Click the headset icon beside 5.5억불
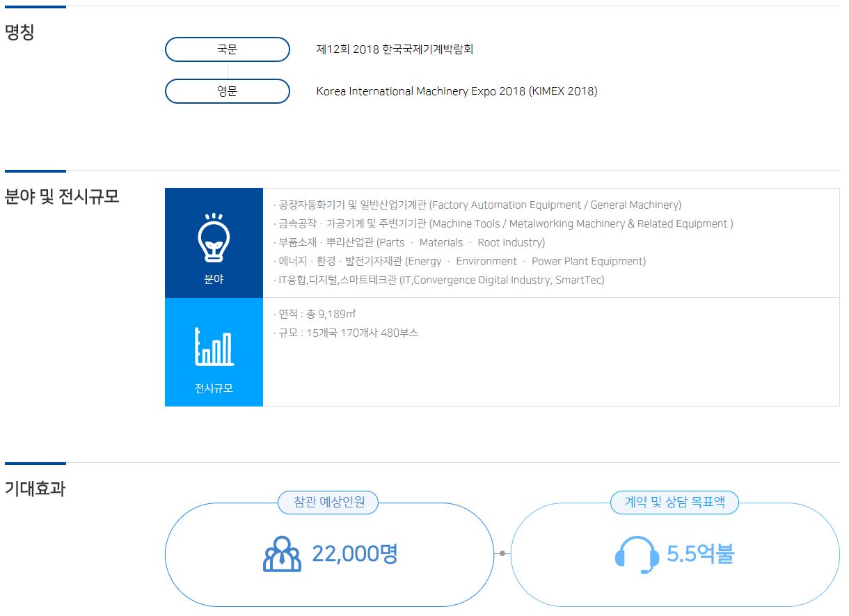 coord(637,555)
